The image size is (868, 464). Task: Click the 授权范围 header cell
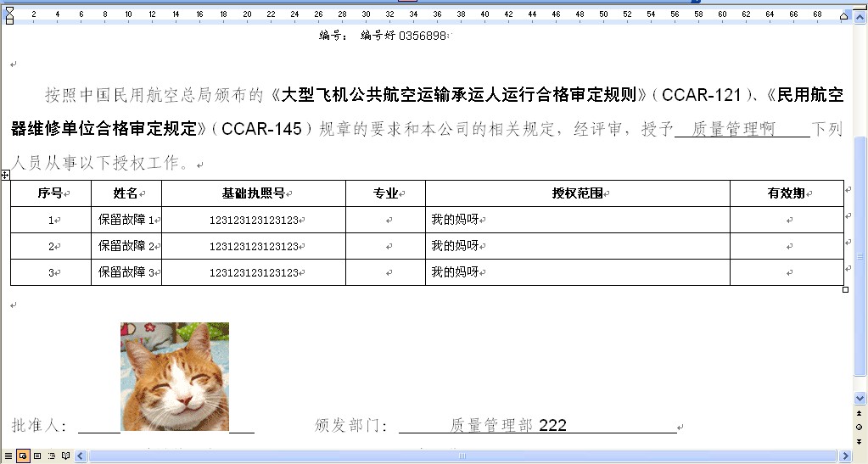pyautogui.click(x=578, y=193)
